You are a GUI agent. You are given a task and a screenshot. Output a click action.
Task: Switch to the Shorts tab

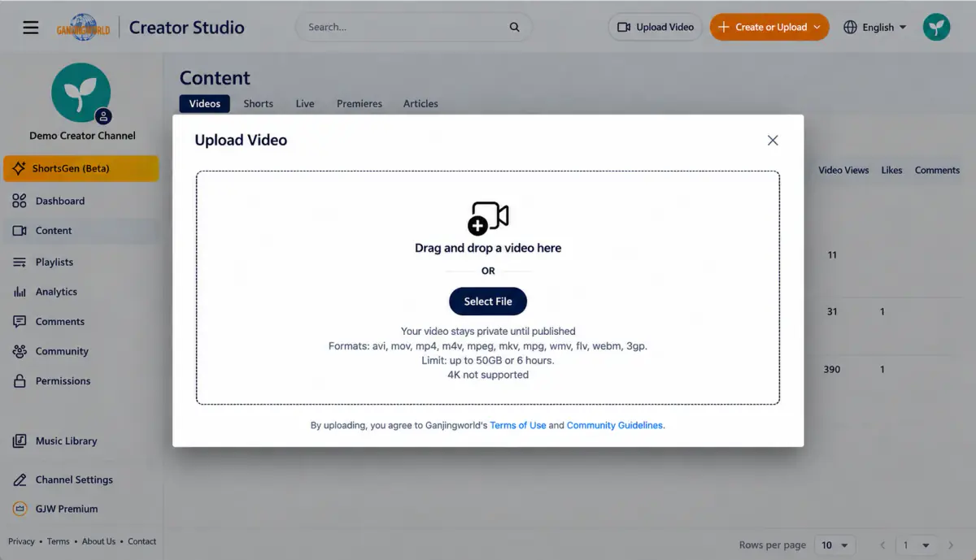[x=259, y=104]
